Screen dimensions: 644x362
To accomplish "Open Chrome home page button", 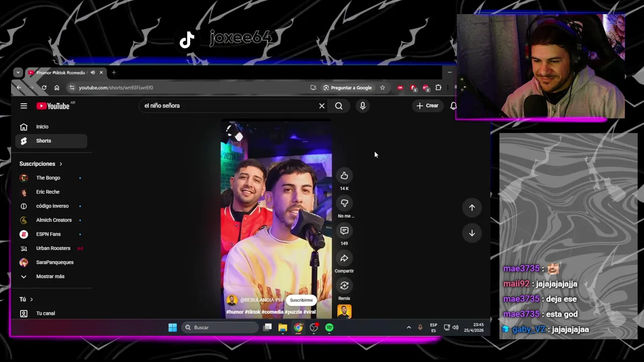I will 57,87.
